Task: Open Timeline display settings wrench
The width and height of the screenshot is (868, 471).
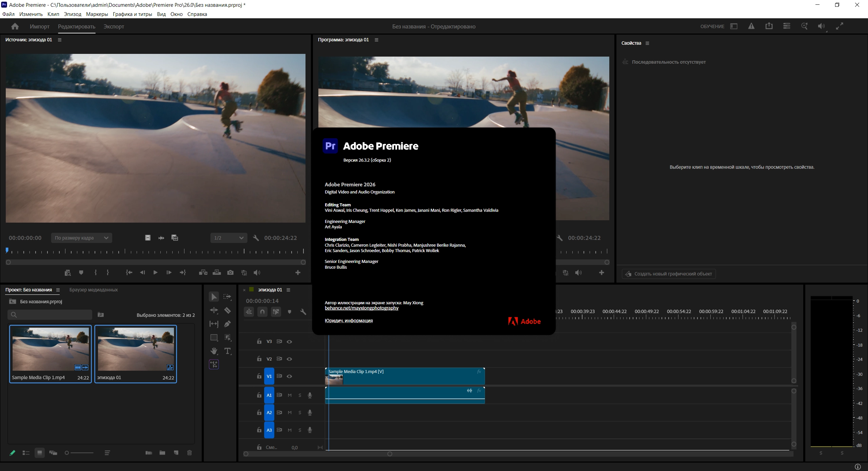Action: (x=303, y=312)
